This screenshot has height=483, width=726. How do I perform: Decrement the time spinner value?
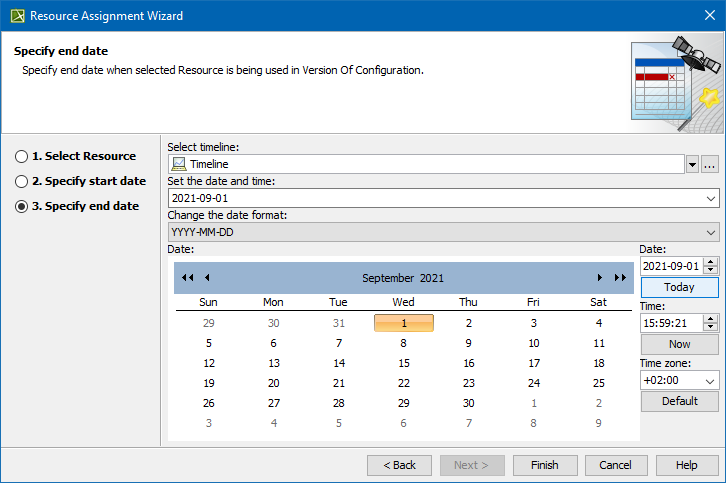[x=711, y=327]
